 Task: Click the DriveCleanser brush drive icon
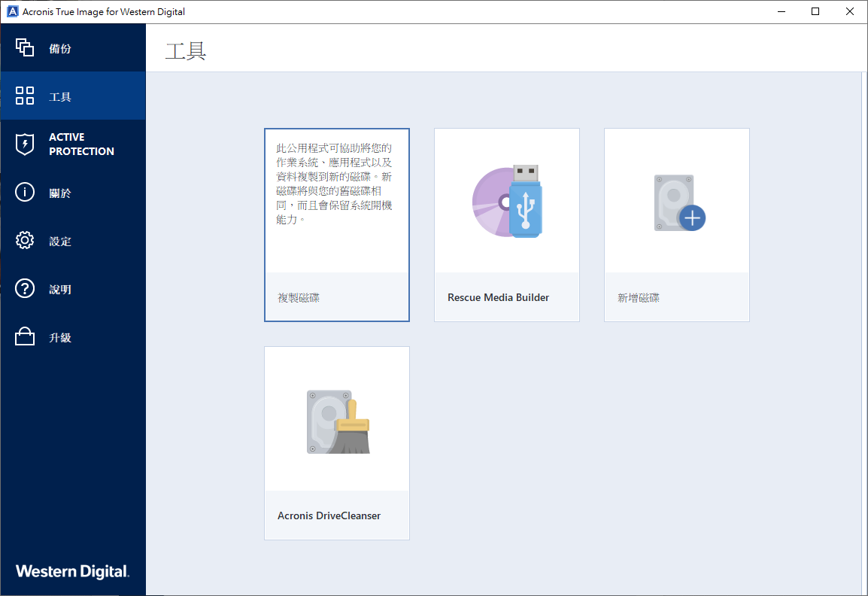[x=338, y=421]
